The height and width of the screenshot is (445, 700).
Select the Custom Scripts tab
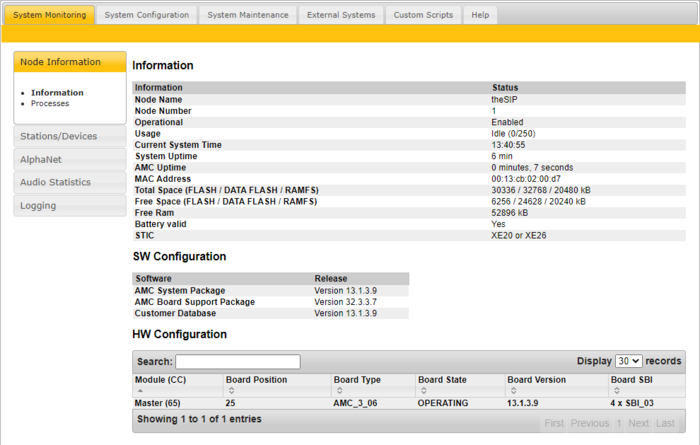coord(423,15)
